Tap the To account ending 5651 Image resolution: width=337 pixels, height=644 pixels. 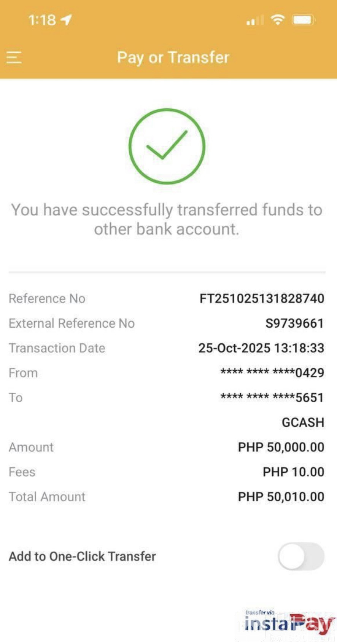pos(272,397)
